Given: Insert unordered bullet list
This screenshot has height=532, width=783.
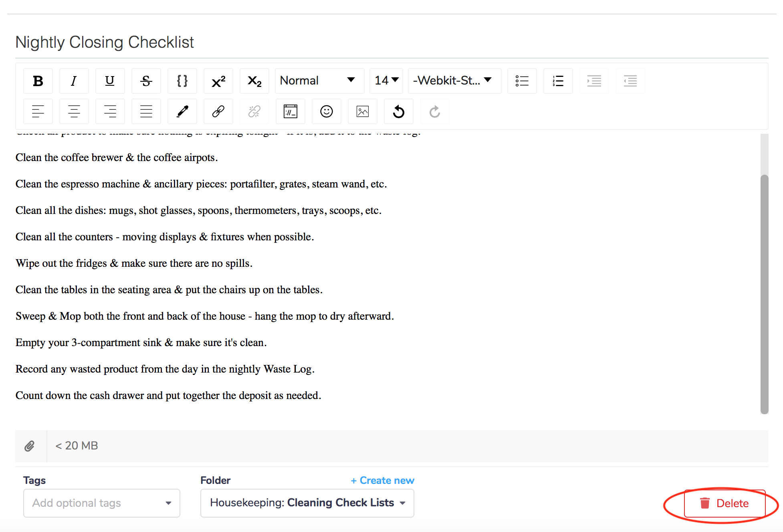Looking at the screenshot, I should (522, 81).
